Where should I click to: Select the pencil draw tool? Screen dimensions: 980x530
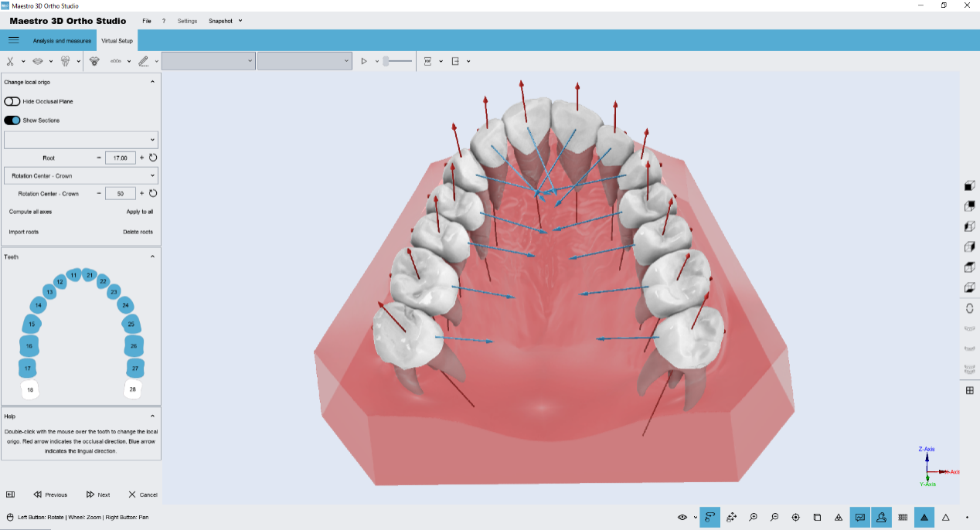point(144,61)
